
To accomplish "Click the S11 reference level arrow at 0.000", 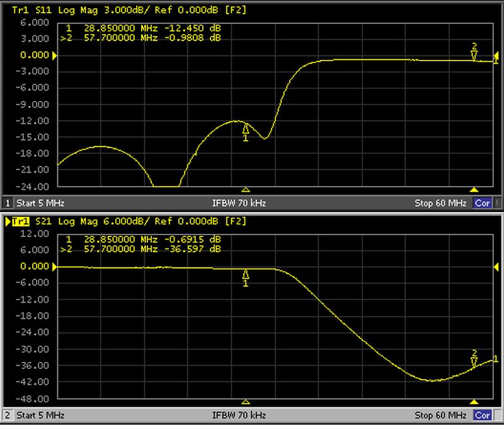I will (55, 56).
